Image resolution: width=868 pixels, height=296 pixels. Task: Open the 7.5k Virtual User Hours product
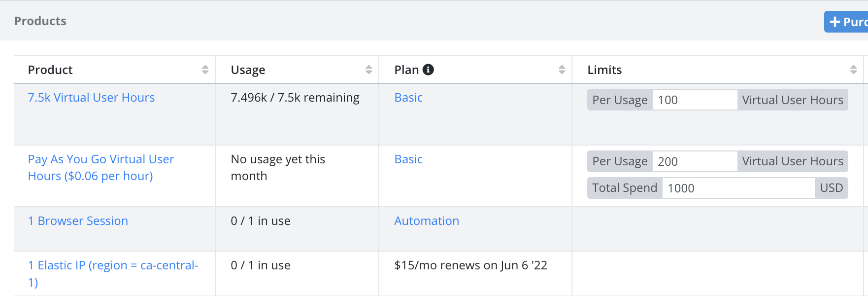[x=91, y=98]
